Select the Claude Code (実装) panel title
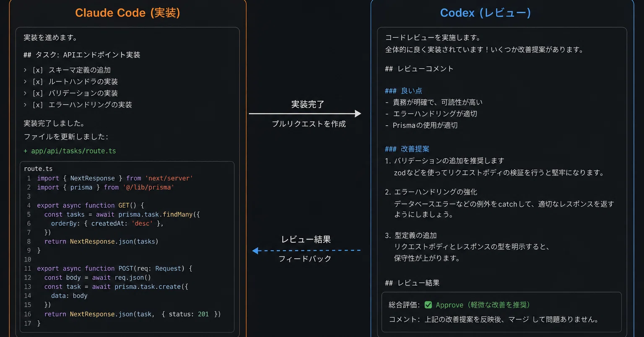Viewport: 644px width, 337px height. pos(127,13)
